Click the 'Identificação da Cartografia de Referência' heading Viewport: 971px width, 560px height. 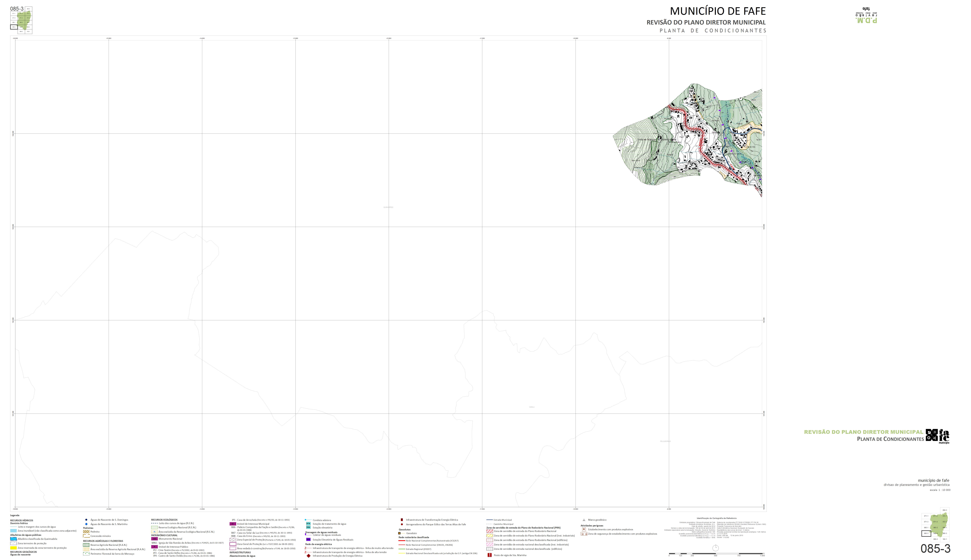[x=717, y=518]
